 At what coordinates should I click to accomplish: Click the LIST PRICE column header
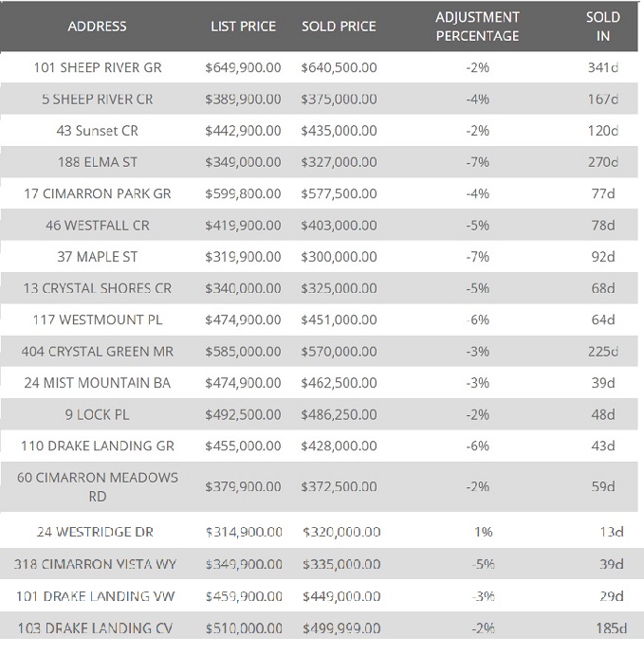pyautogui.click(x=243, y=27)
